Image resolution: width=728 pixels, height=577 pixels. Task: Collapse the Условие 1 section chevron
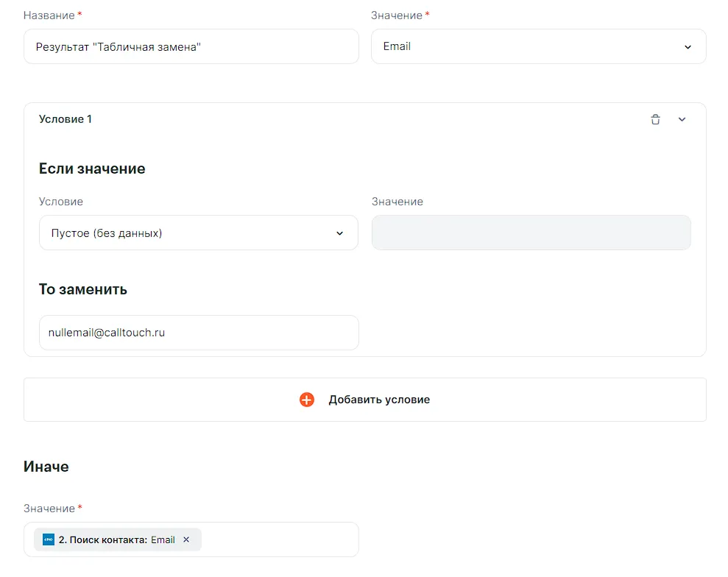(x=682, y=120)
